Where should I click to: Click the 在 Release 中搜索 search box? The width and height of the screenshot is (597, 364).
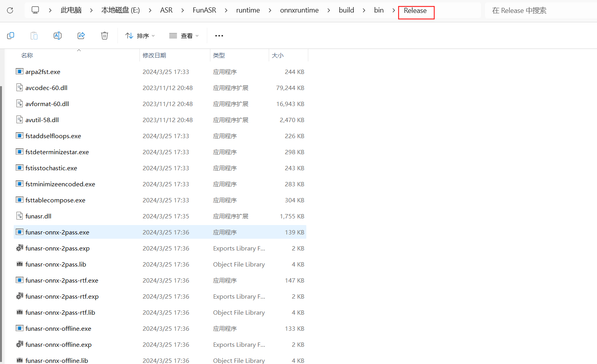[541, 11]
